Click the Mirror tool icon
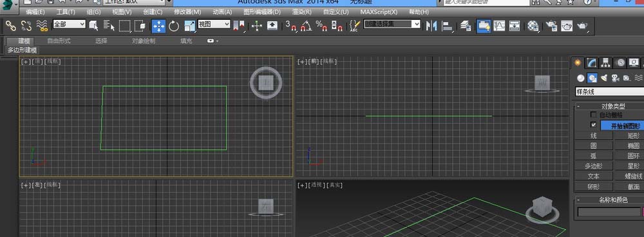 (x=431, y=26)
